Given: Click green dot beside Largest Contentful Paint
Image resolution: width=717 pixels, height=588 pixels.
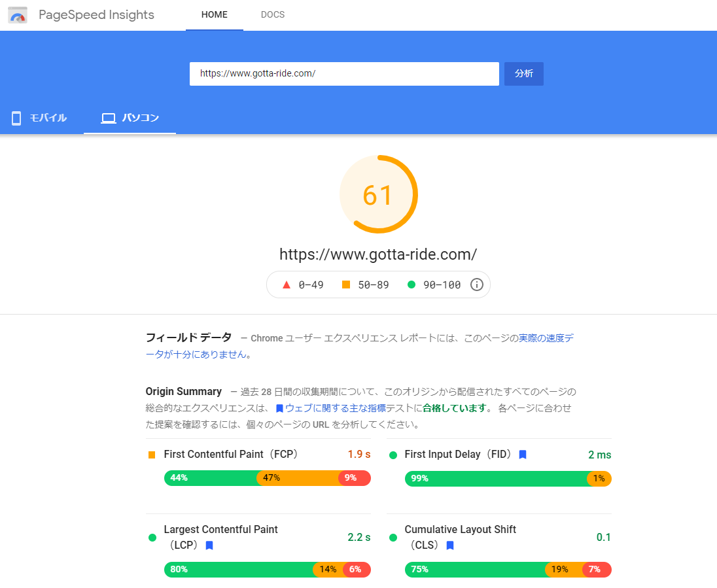Looking at the screenshot, I should [152, 538].
